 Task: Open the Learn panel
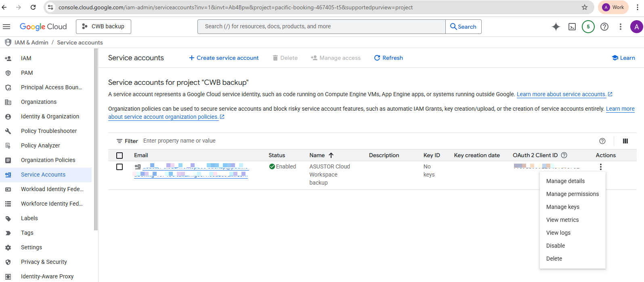[x=623, y=58]
